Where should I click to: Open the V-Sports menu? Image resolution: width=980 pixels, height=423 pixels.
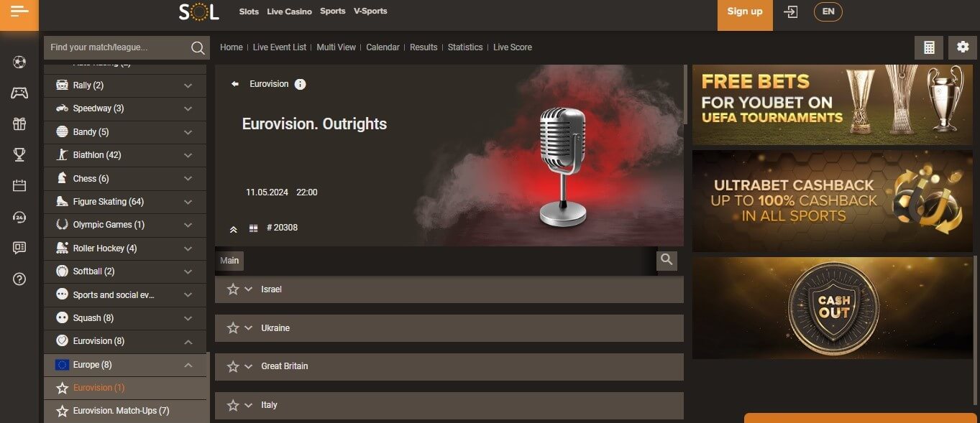pyautogui.click(x=370, y=11)
